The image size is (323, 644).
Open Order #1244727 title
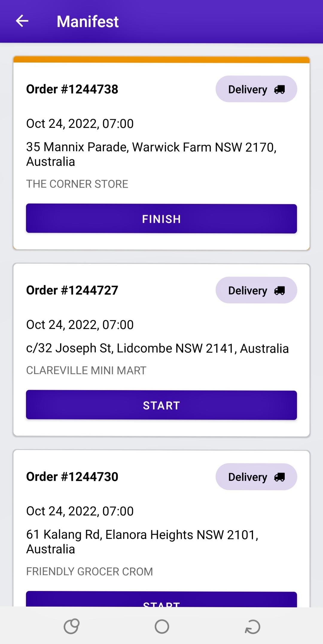(x=72, y=290)
